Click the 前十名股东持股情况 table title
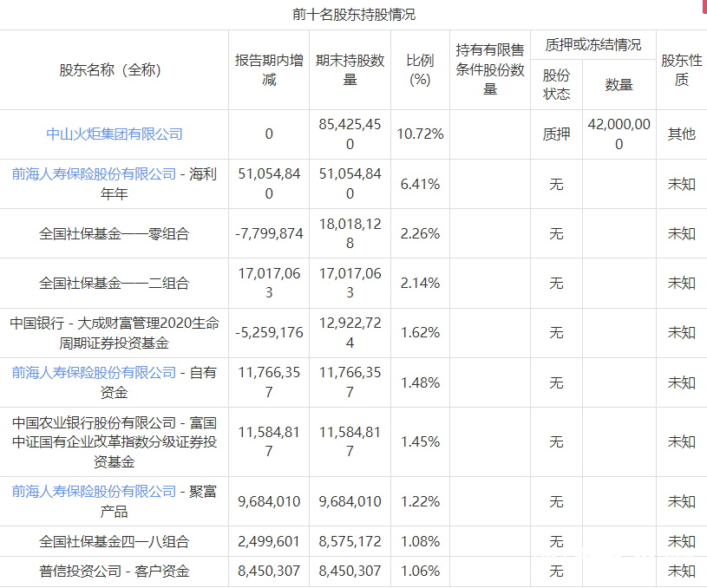This screenshot has height=588, width=707. 353,15
